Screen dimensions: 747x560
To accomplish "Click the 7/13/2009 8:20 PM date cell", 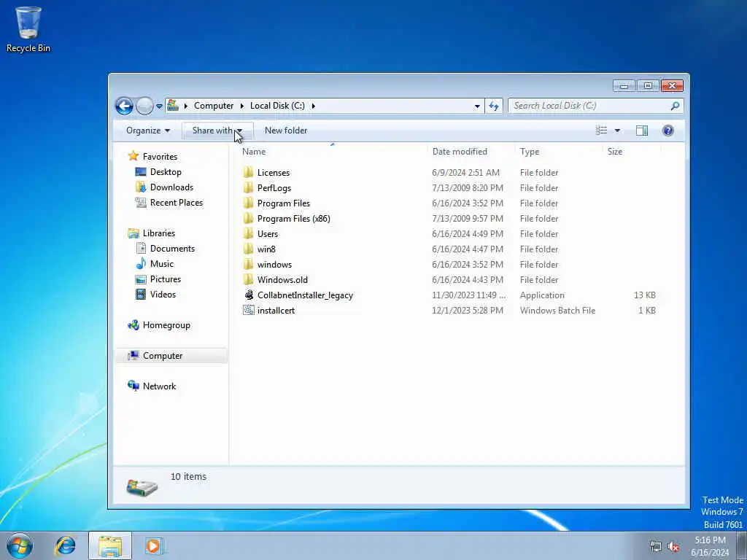I will pyautogui.click(x=468, y=187).
